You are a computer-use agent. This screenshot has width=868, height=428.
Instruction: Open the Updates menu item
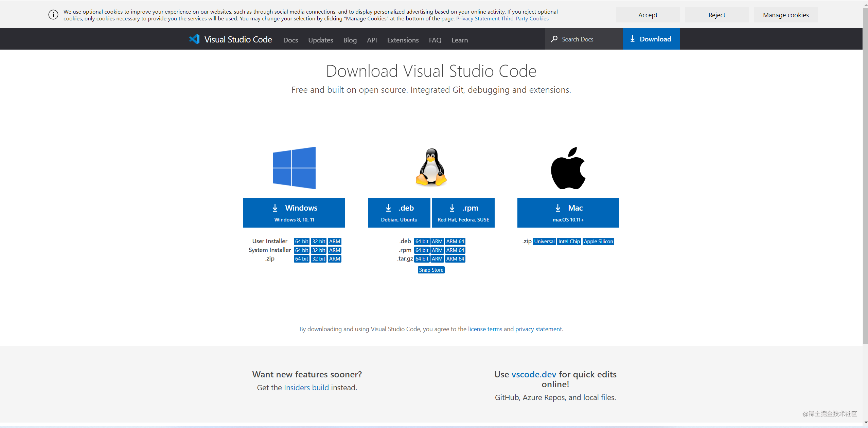tap(321, 40)
